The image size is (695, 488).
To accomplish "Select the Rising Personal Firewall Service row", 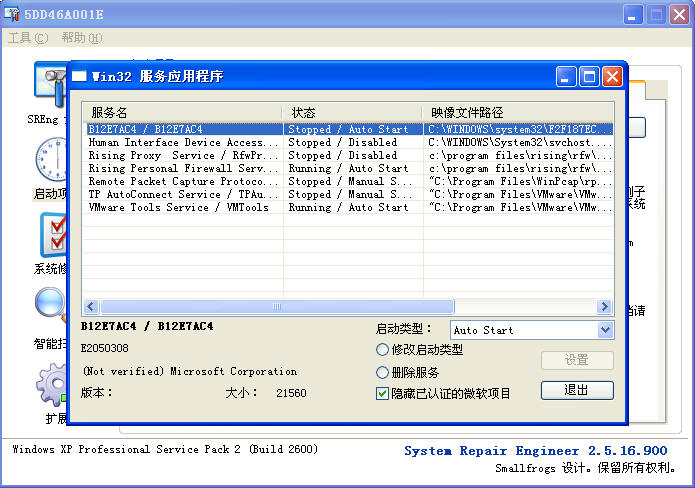I will [x=348, y=168].
